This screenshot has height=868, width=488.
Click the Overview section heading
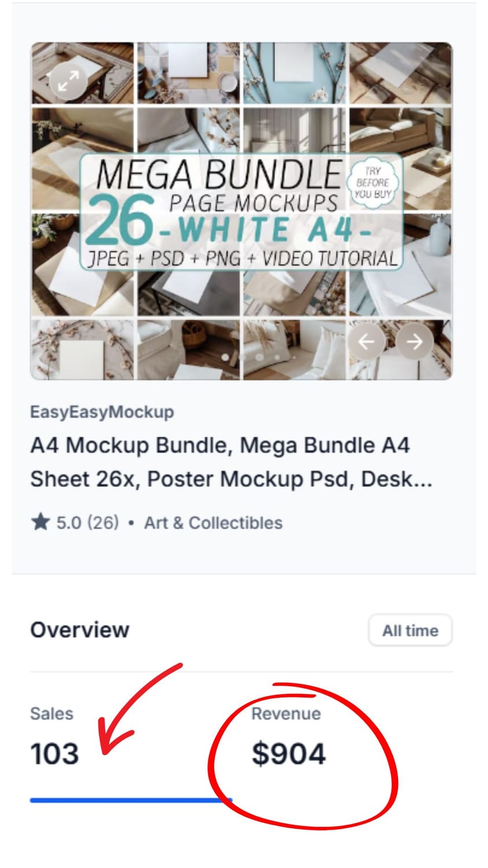click(80, 630)
